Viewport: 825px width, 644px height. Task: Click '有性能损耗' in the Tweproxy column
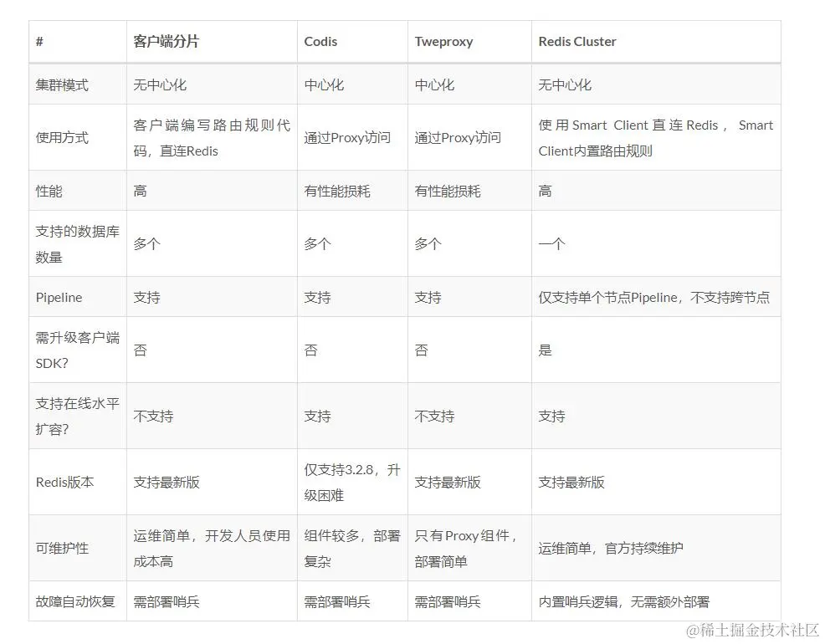click(x=448, y=191)
